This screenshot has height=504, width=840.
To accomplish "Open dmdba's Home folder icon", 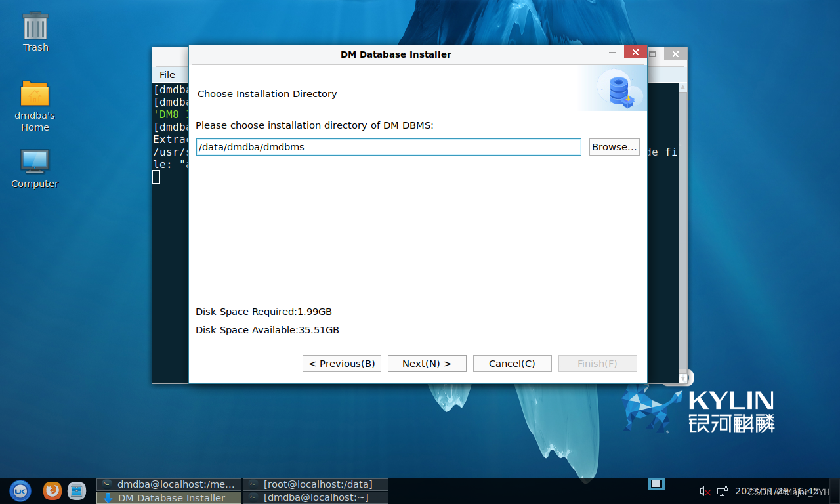I will point(35,105).
